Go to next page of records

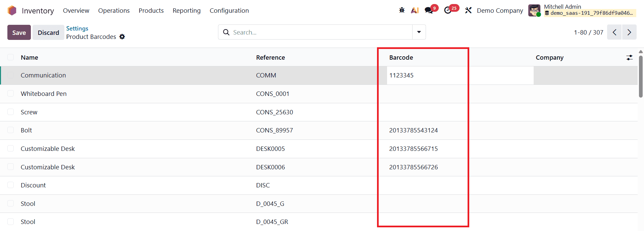[x=629, y=32]
